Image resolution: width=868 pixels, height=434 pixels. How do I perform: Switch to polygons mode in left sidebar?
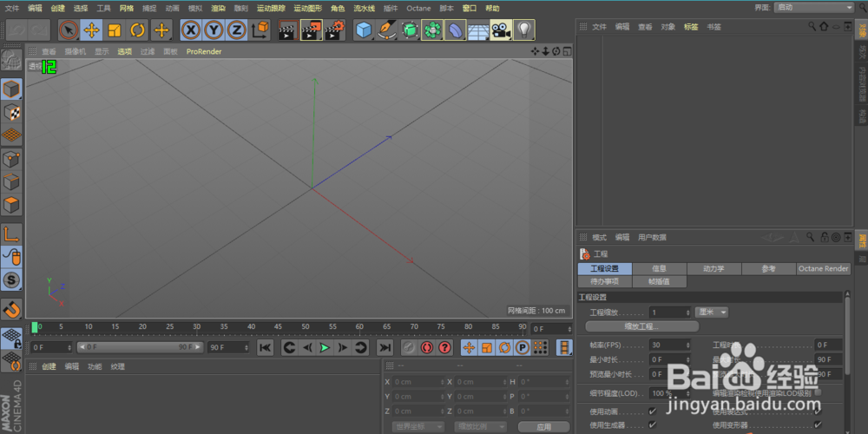point(11,206)
